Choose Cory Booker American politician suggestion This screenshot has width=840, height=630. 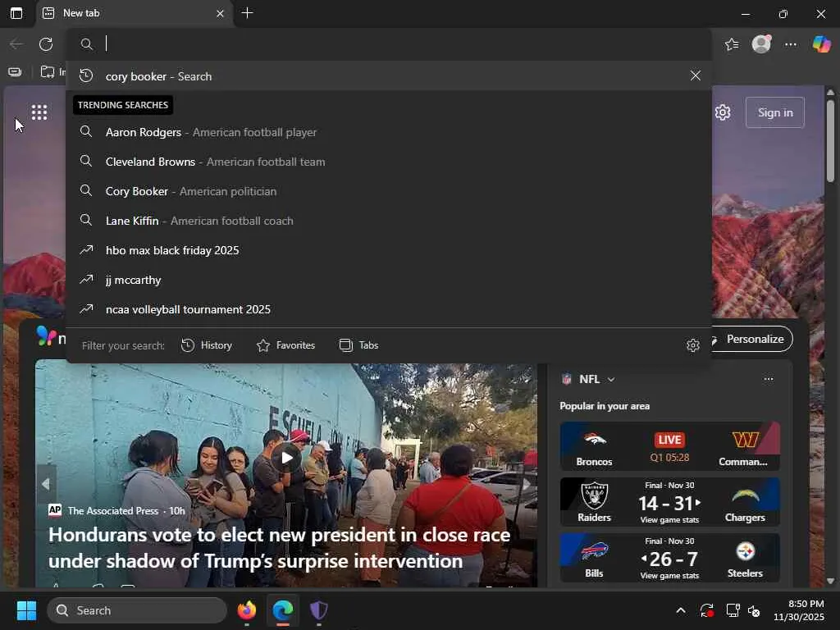pyautogui.click(x=389, y=190)
